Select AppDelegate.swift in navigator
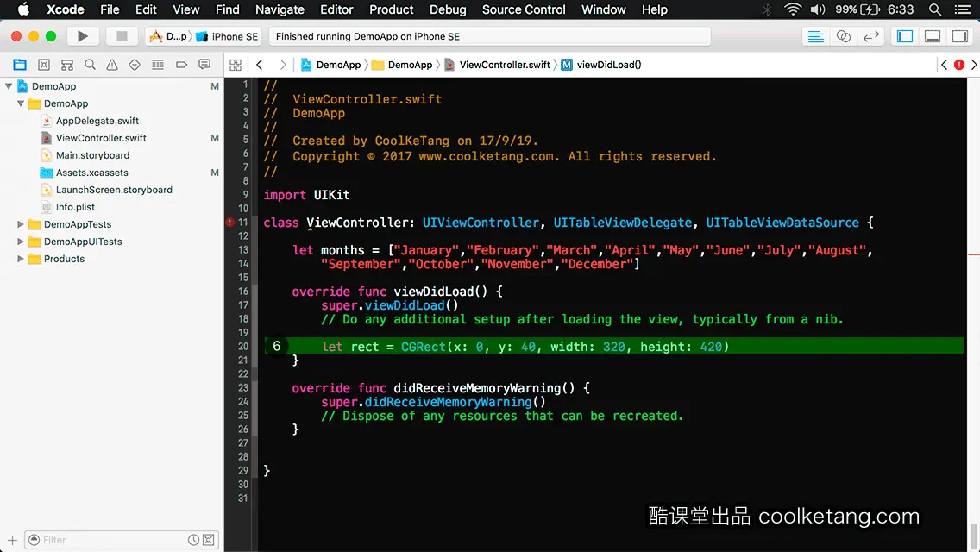 (x=97, y=121)
